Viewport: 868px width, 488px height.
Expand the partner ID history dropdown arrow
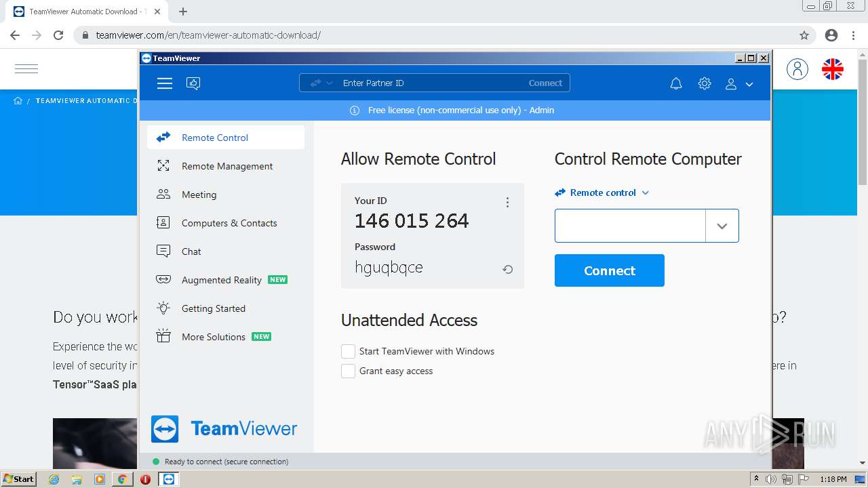pyautogui.click(x=722, y=226)
